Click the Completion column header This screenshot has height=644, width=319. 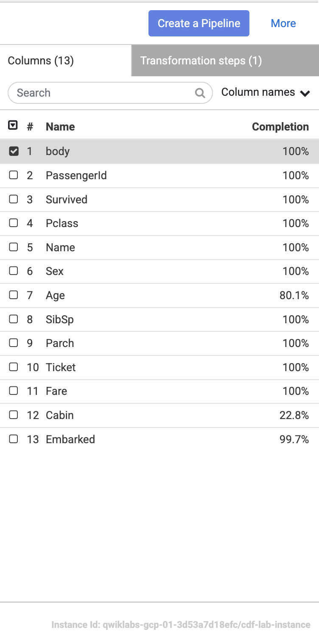pyautogui.click(x=280, y=127)
